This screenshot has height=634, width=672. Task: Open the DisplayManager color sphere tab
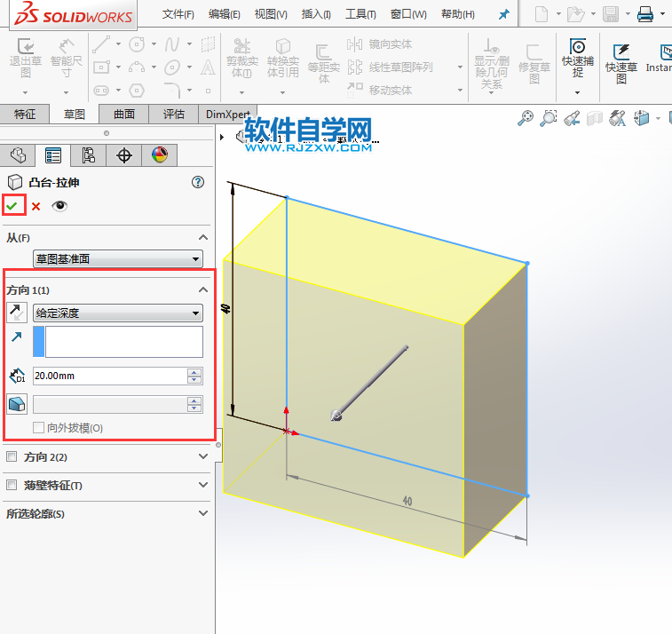coord(160,155)
